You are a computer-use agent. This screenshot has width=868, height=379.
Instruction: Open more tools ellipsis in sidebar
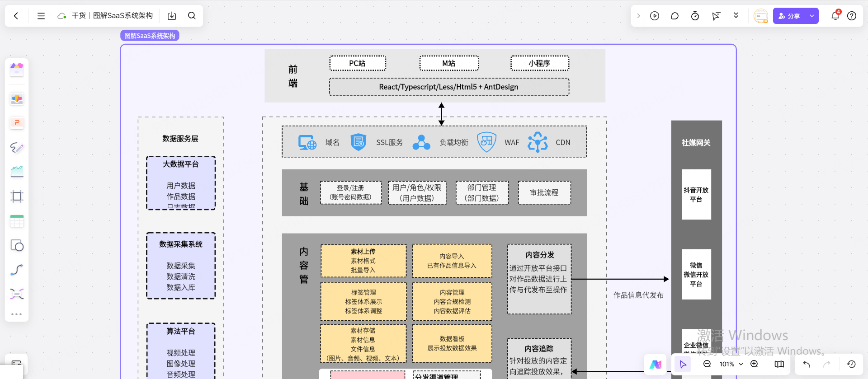click(17, 314)
